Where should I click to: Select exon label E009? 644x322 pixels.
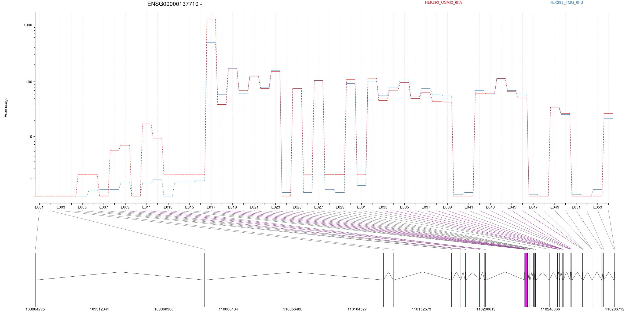coord(125,207)
